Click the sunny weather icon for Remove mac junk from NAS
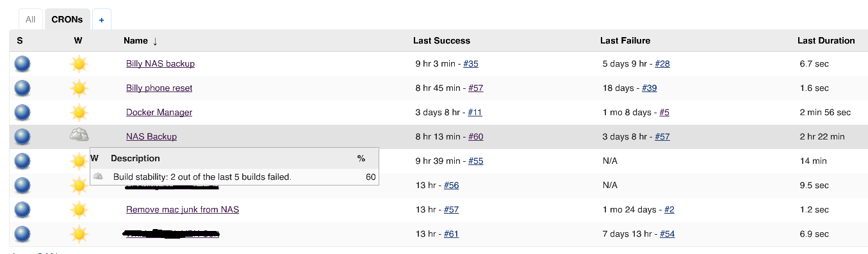 (79, 210)
